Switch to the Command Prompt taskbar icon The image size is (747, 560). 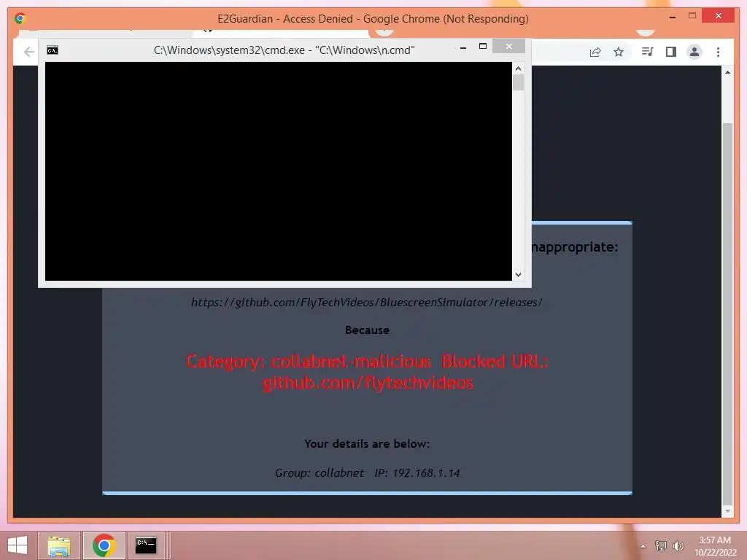pos(146,545)
